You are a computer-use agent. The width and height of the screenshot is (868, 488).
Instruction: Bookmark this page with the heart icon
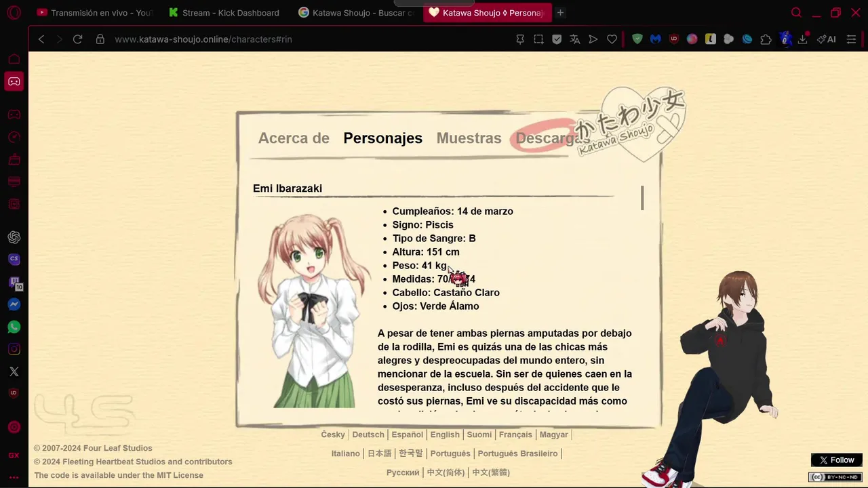click(612, 39)
